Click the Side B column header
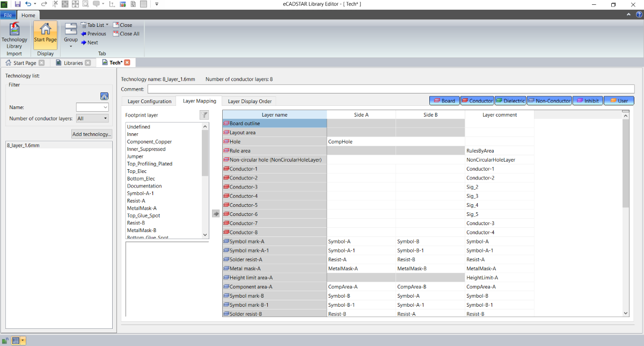 430,114
